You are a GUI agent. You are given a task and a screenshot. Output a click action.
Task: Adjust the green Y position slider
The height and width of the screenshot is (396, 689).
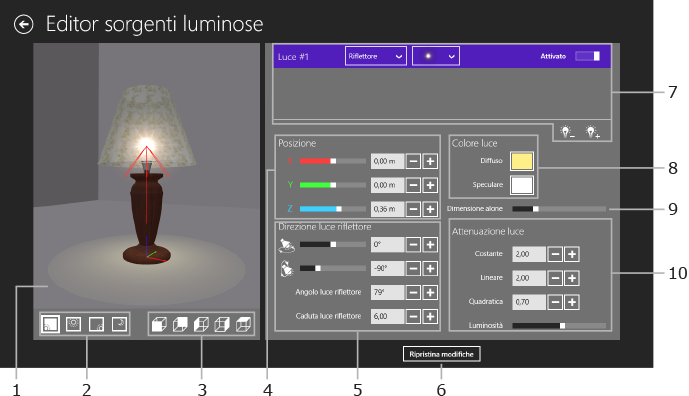click(333, 185)
